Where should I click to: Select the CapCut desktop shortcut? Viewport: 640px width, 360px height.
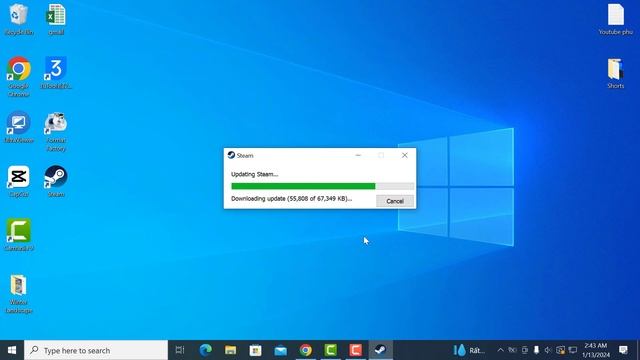[19, 181]
